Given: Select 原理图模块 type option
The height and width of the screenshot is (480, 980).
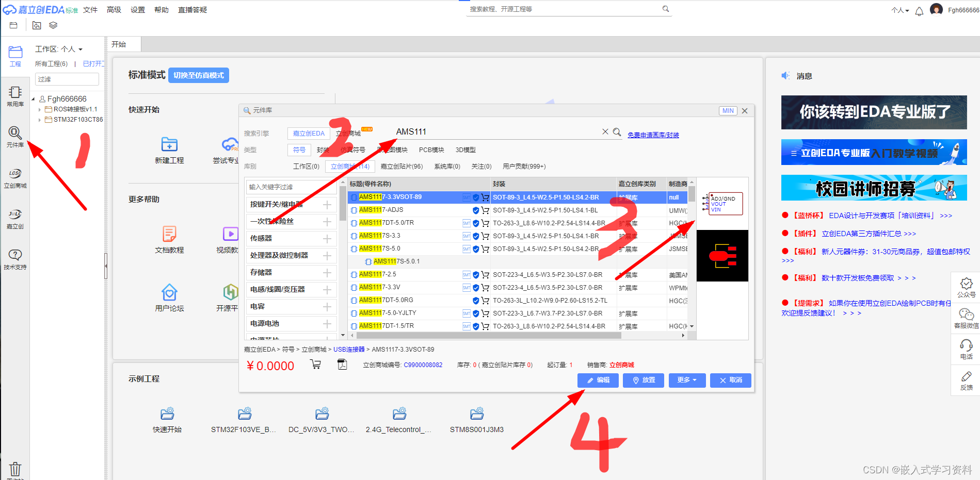Looking at the screenshot, I should click(392, 150).
